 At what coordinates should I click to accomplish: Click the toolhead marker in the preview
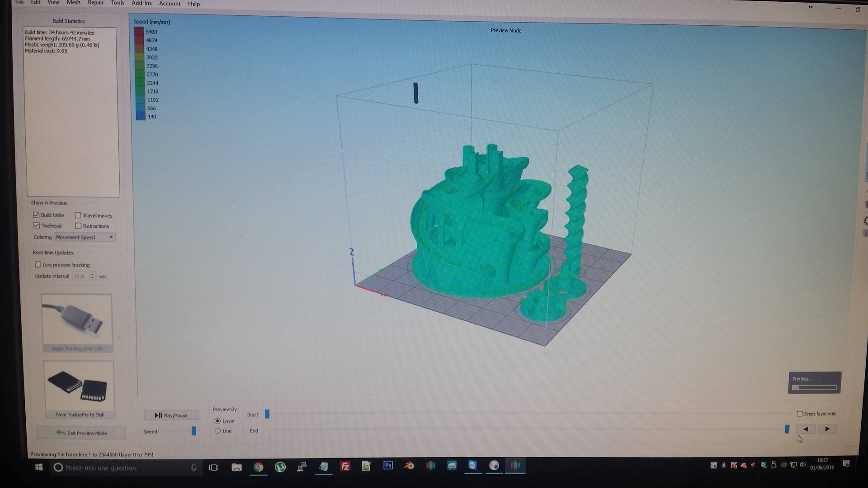tap(415, 93)
